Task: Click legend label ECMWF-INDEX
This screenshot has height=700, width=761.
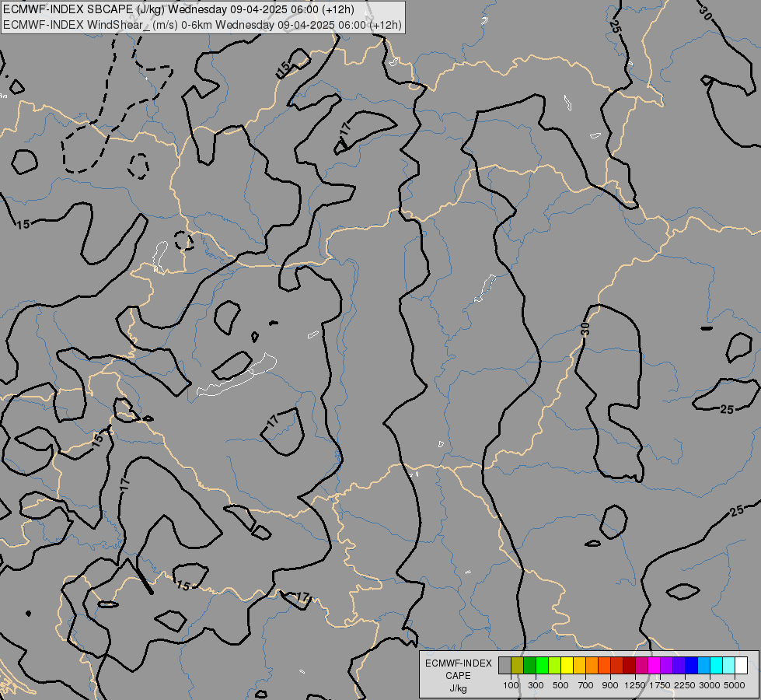Action: pyautogui.click(x=458, y=663)
